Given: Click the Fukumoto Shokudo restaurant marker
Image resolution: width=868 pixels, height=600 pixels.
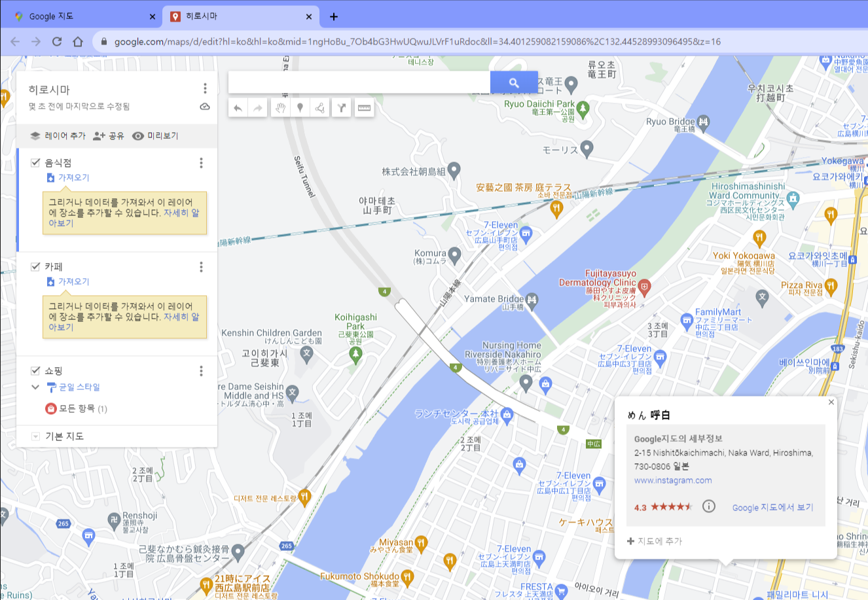Looking at the screenshot, I should pyautogui.click(x=407, y=576).
